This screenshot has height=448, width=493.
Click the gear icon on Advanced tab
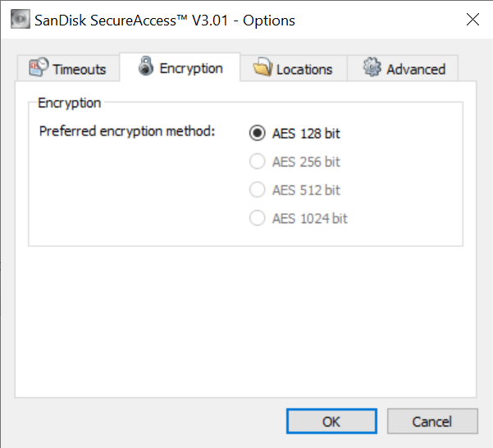(x=372, y=66)
